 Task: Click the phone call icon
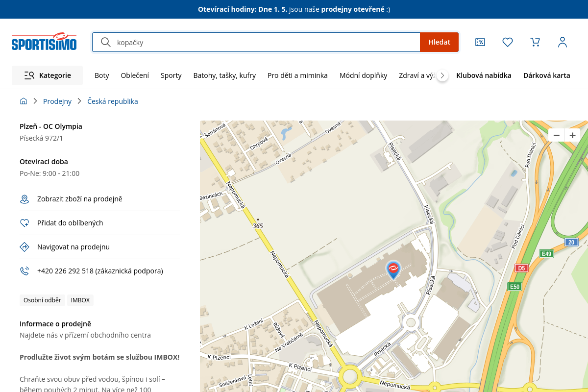24,271
